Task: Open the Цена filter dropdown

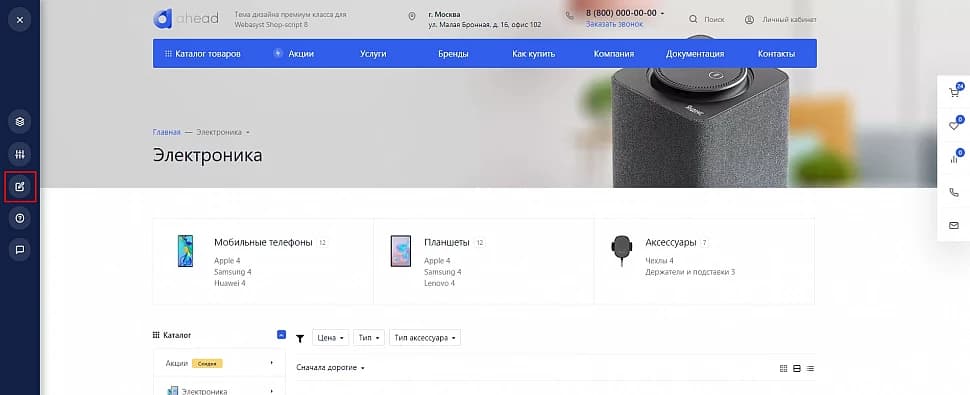Action: [331, 338]
